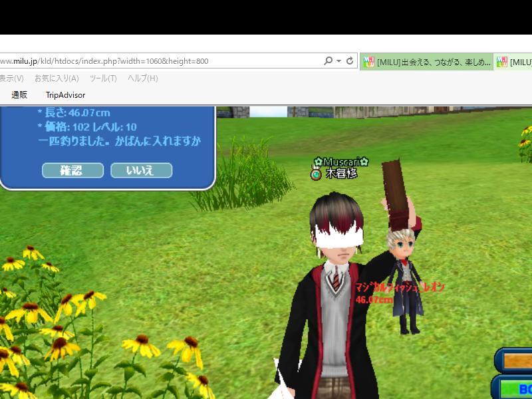
Task: Switch to the first [MILU]出会える tab
Action: coord(426,62)
